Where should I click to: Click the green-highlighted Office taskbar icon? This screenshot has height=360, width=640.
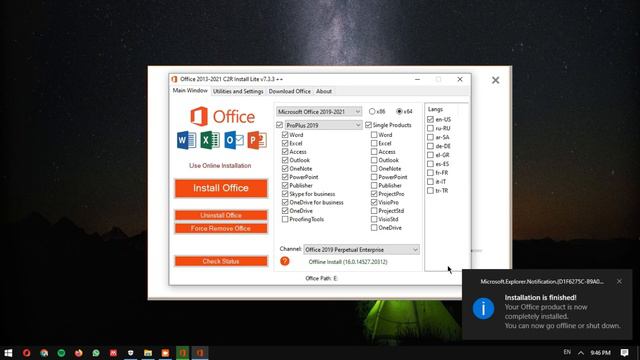182,353
